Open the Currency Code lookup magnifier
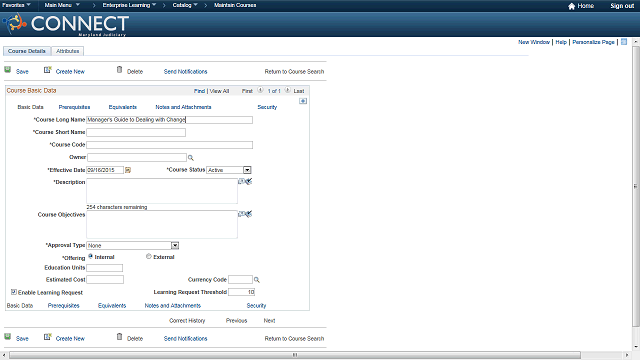 click(257, 280)
